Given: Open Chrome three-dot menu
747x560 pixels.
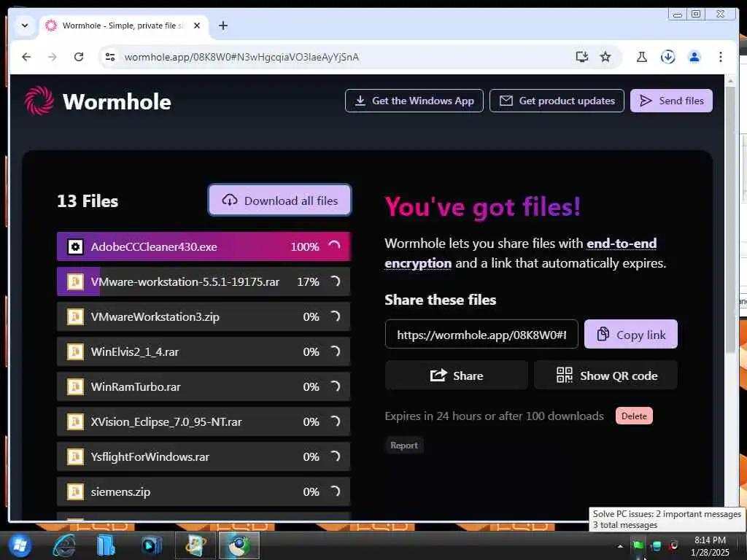Looking at the screenshot, I should (x=720, y=57).
